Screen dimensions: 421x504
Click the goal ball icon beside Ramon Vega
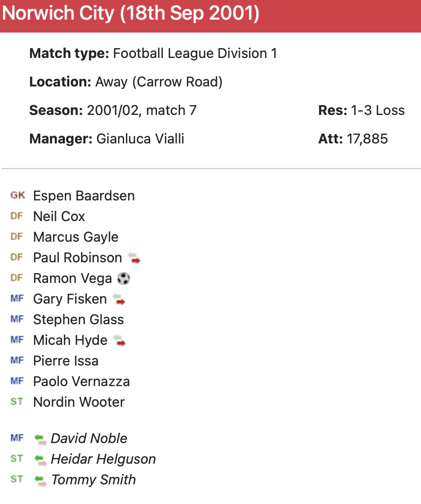[124, 279]
